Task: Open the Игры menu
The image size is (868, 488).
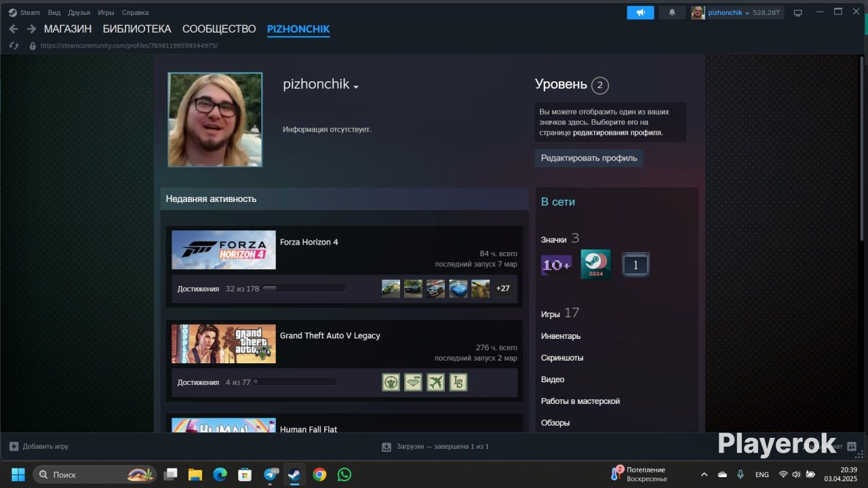Action: [106, 12]
